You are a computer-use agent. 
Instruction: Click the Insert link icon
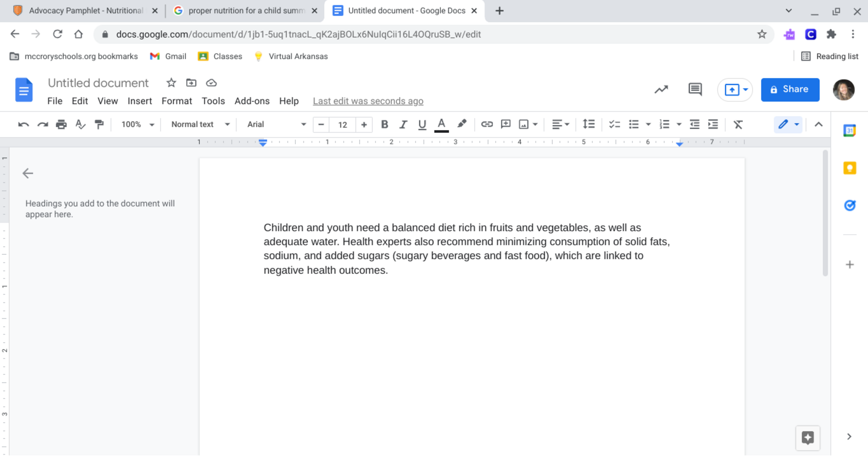(x=487, y=124)
